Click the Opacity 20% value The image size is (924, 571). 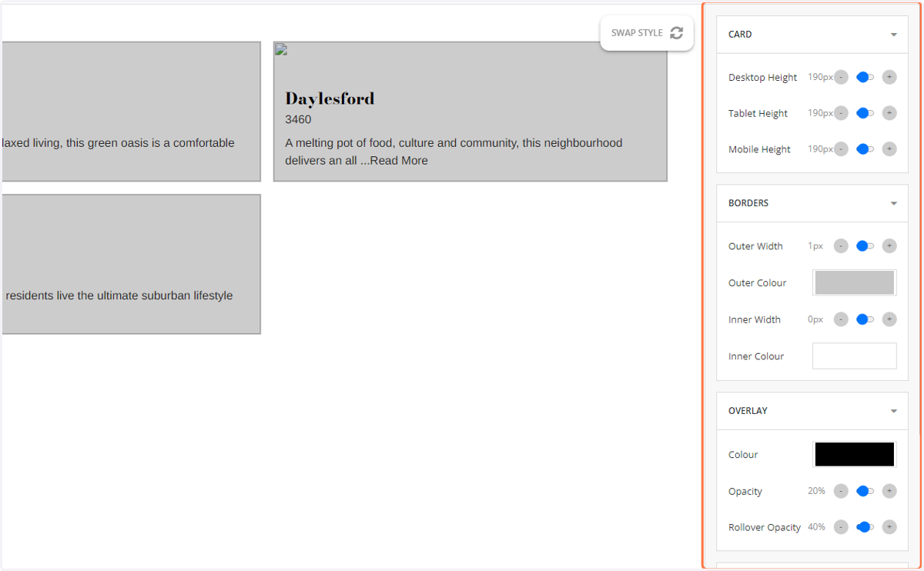(x=816, y=491)
